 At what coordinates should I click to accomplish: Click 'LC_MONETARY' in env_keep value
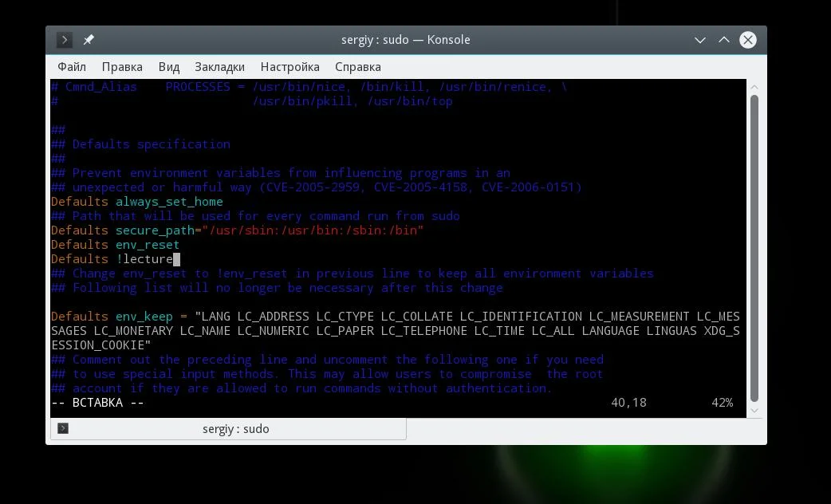click(x=133, y=331)
